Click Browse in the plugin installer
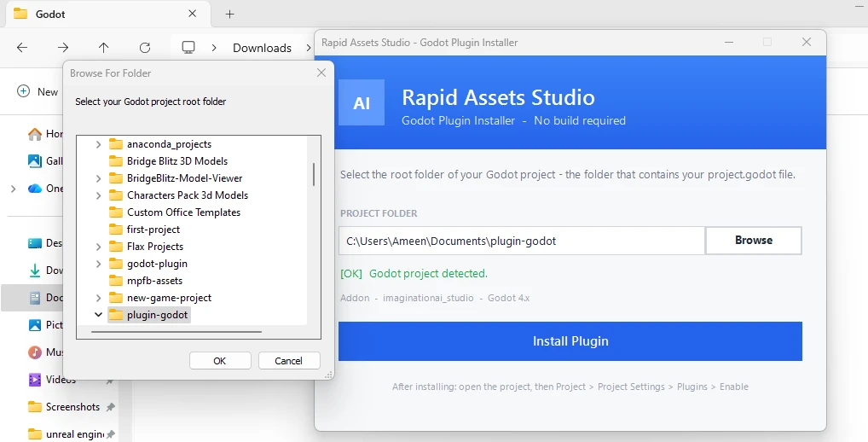Image resolution: width=868 pixels, height=442 pixels. [x=754, y=241]
